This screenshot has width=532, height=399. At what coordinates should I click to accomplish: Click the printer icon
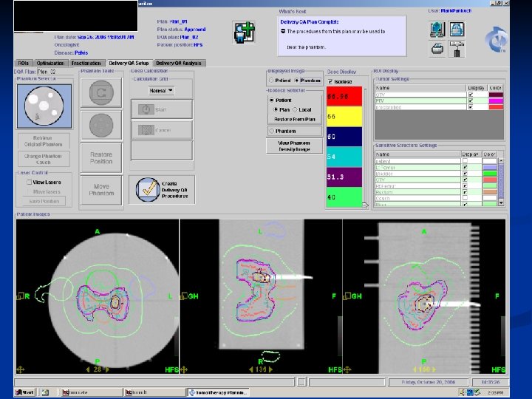point(437,49)
